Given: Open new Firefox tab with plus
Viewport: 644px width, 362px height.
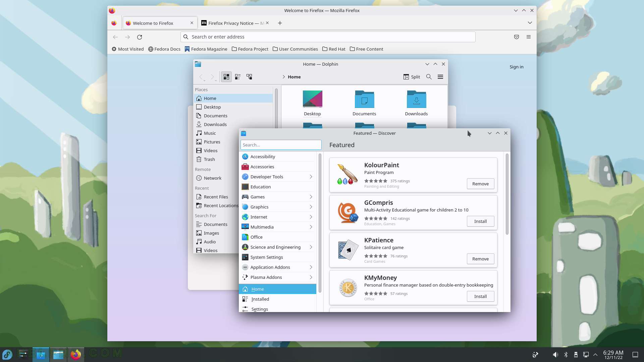Looking at the screenshot, I should click(x=280, y=23).
